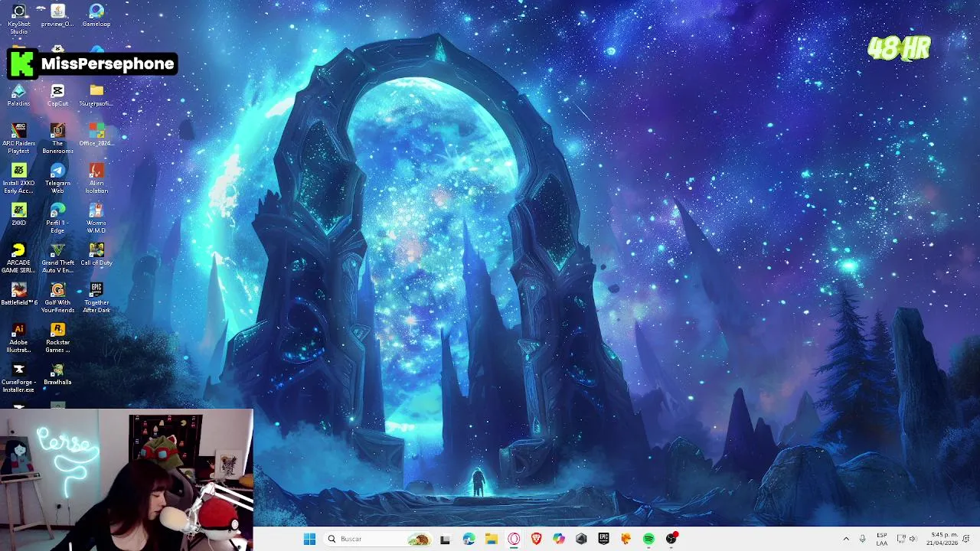Viewport: 980px width, 551px height.
Task: Open the Perfil 1 - Edge shortcut
Action: (x=57, y=218)
